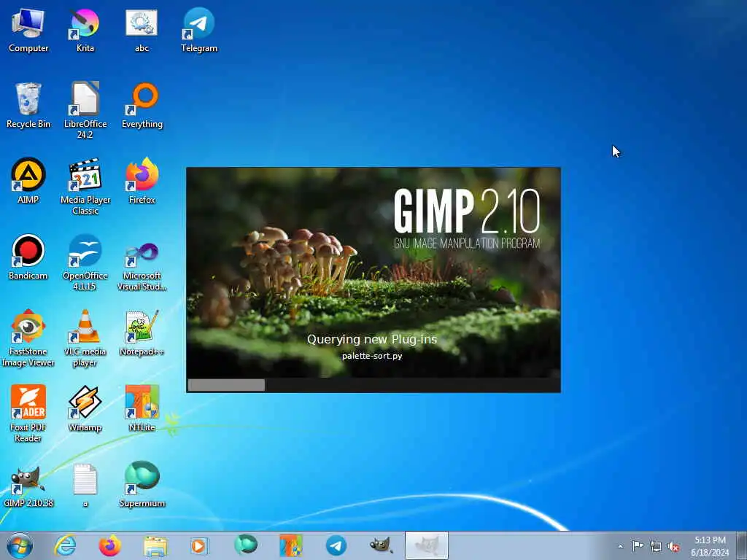Screen dimensions: 747x560
Task: Open the Action Center flag icon
Action: pyautogui.click(x=638, y=546)
